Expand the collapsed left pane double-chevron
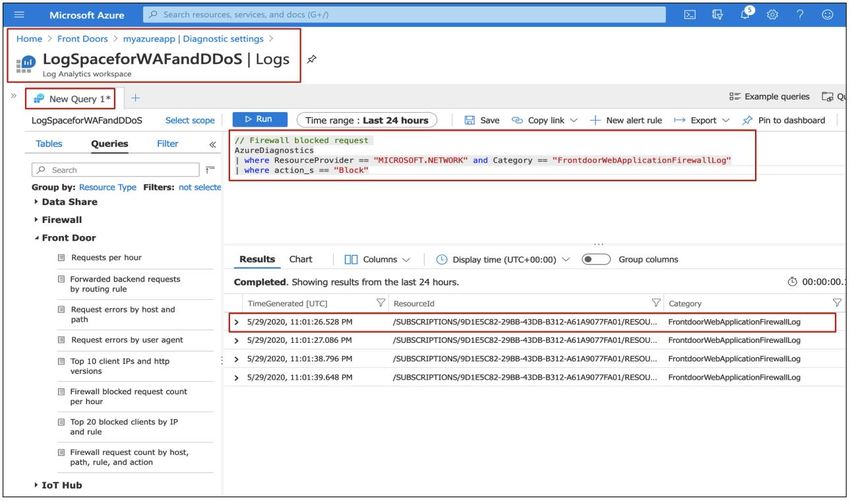Image resolution: width=850 pixels, height=501 pixels. coord(14,96)
